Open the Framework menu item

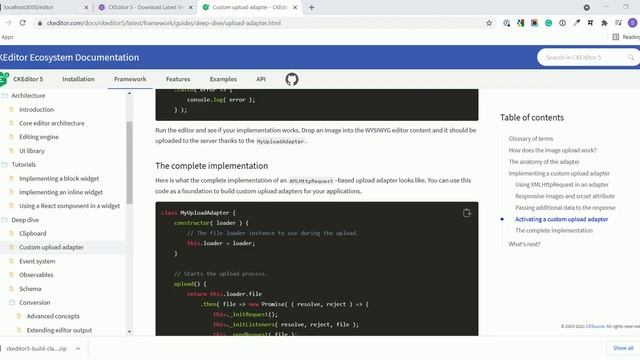point(130,79)
